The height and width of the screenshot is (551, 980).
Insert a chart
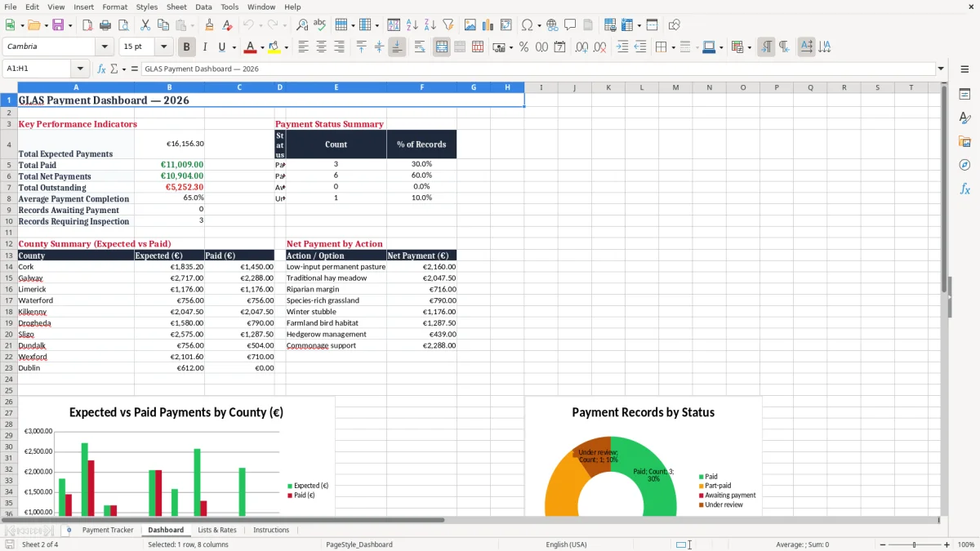click(488, 25)
